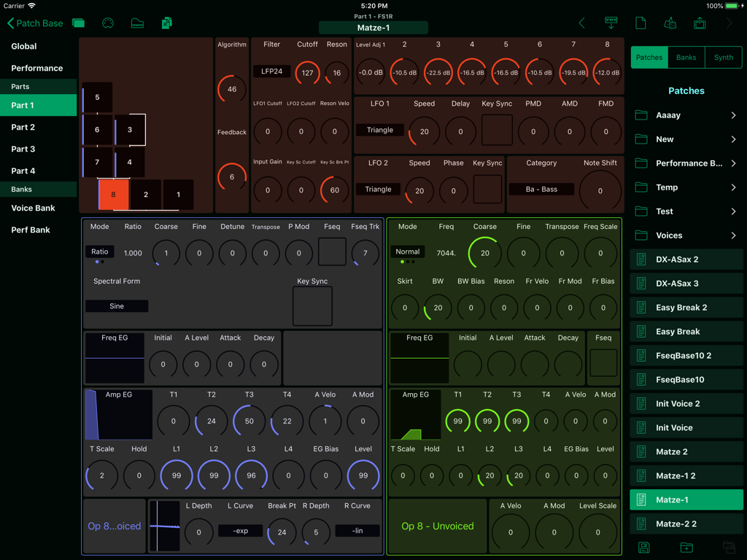Create a folder with the folder-plus icon
The height and width of the screenshot is (560, 747).
[686, 548]
